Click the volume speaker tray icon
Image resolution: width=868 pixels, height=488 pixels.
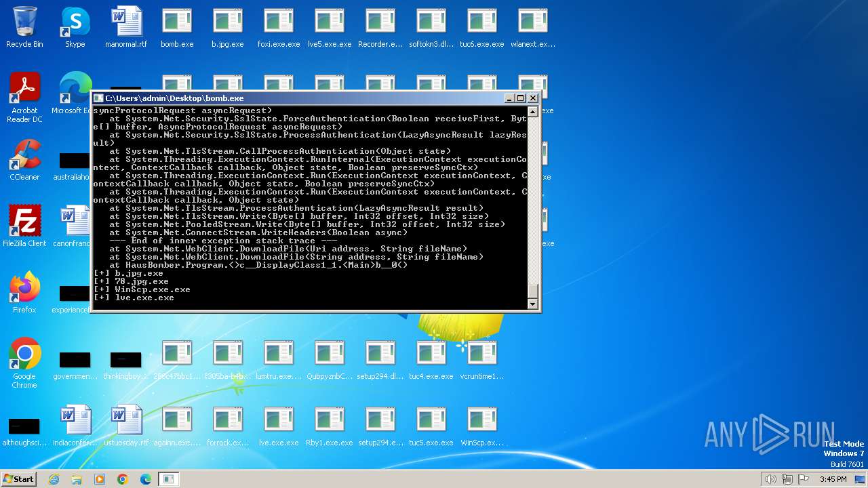(771, 479)
